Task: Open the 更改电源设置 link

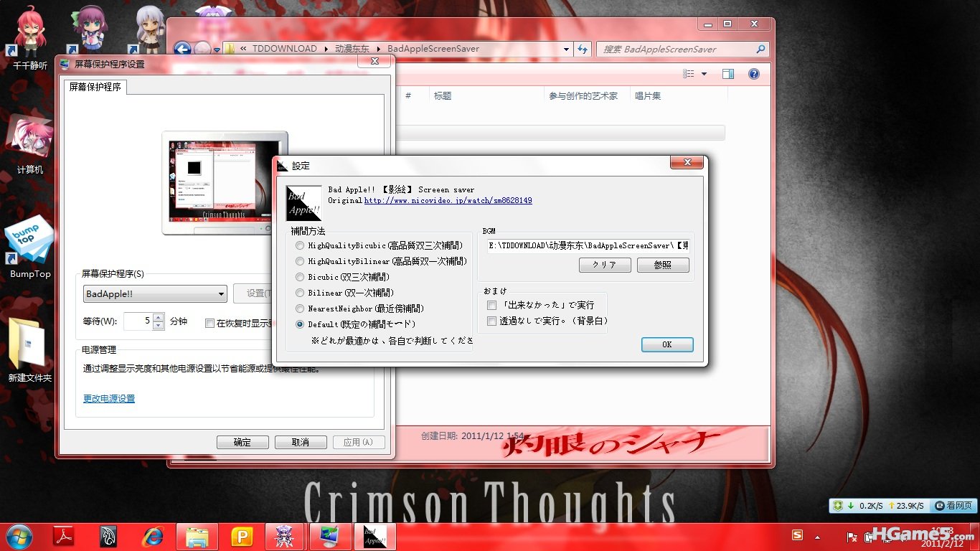Action: pyautogui.click(x=109, y=399)
